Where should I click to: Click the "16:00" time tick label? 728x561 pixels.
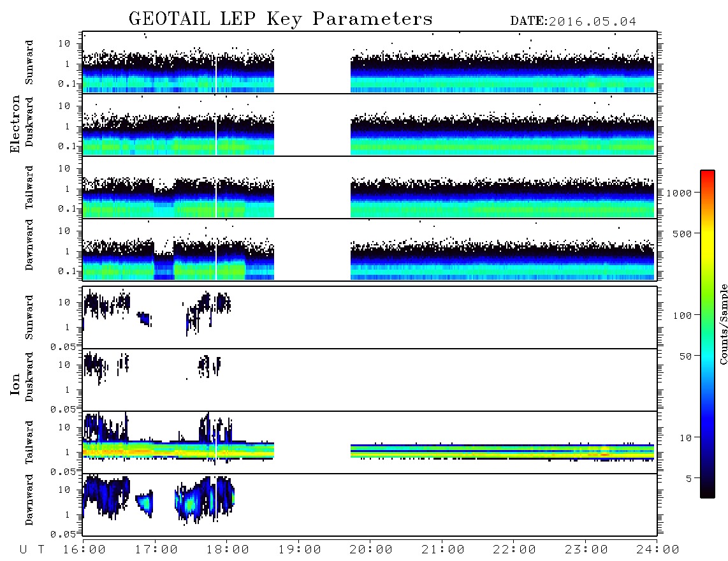84,550
